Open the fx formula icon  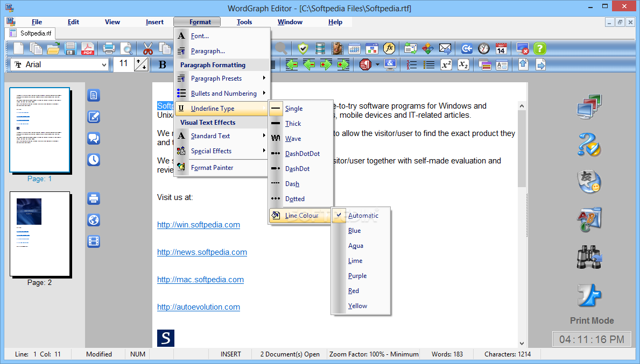click(x=389, y=49)
